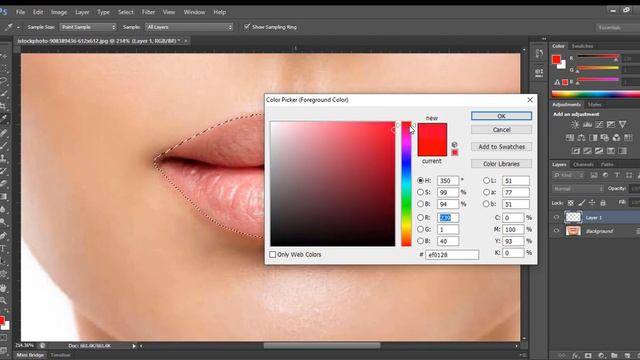640x360 pixels.
Task: Hide the Background layer eye icon
Action: 556,231
